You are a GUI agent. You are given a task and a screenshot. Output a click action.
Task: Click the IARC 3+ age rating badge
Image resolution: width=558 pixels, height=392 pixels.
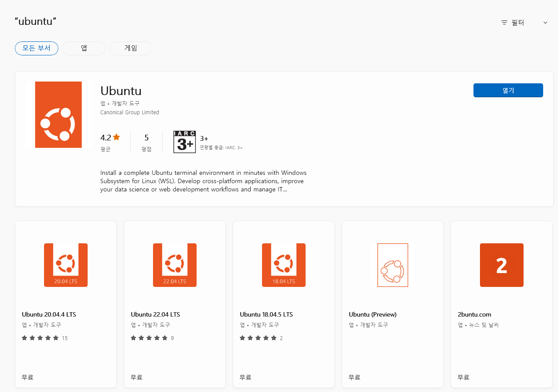(x=184, y=141)
